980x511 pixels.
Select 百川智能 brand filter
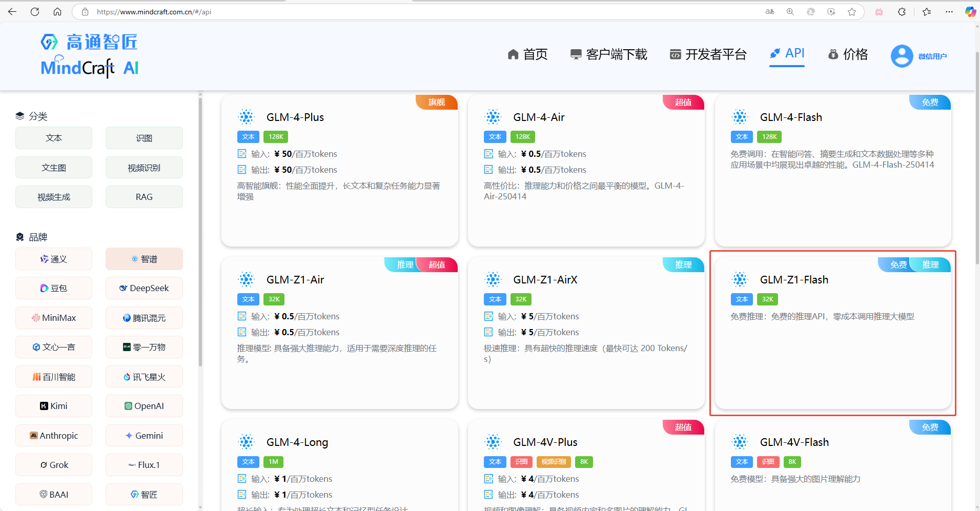pyautogui.click(x=54, y=377)
